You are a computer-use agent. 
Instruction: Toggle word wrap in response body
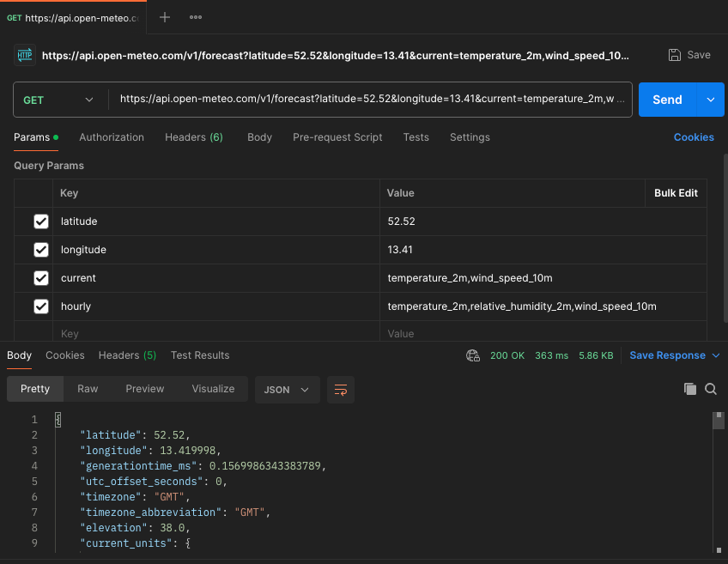pyautogui.click(x=341, y=390)
